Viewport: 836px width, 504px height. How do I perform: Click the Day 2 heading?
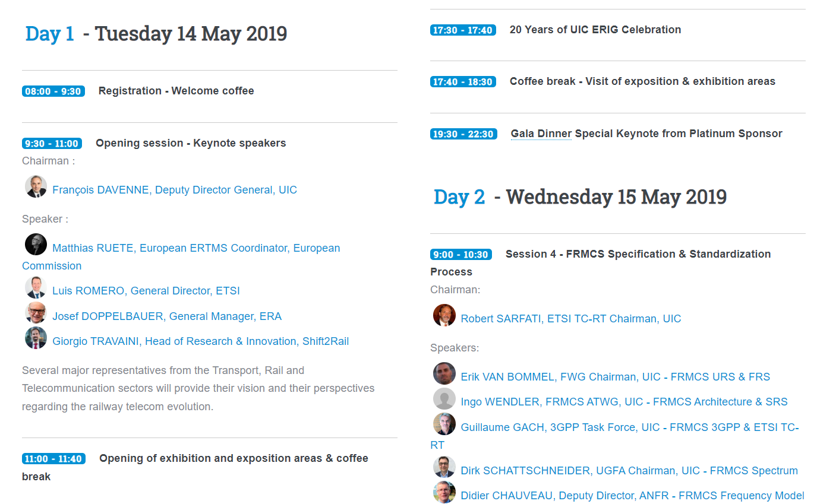pos(459,197)
